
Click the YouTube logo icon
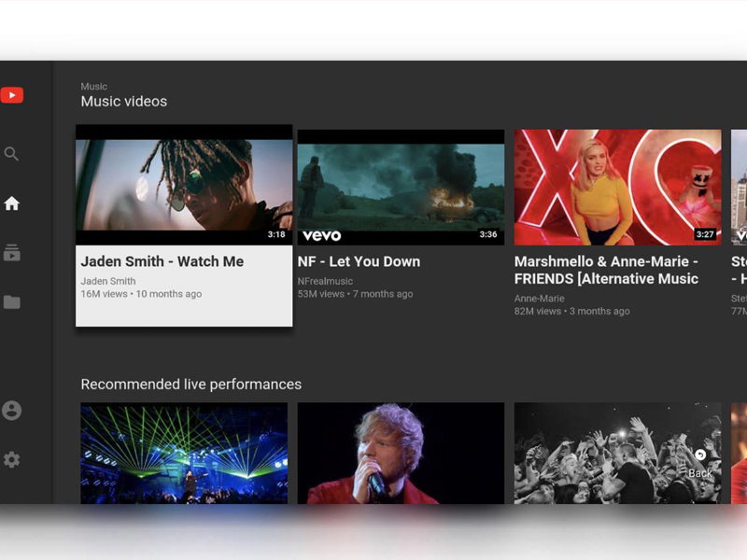(12, 93)
